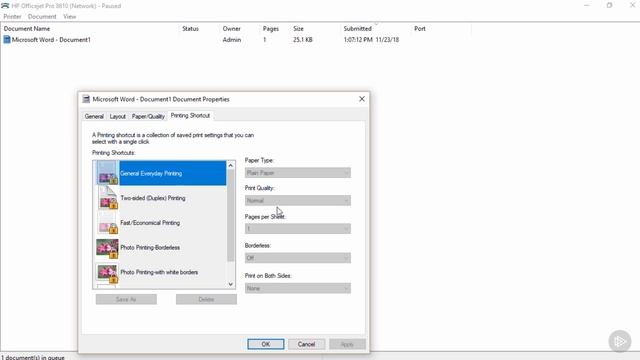This screenshot has height=360, width=640.
Task: Click the Document Properties dialog title icon
Action: coord(86,99)
